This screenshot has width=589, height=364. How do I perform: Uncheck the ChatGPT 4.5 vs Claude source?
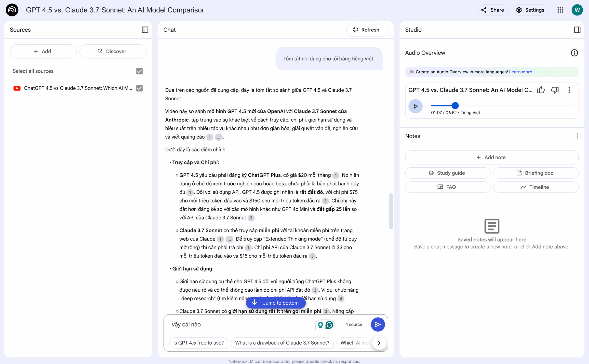(139, 88)
